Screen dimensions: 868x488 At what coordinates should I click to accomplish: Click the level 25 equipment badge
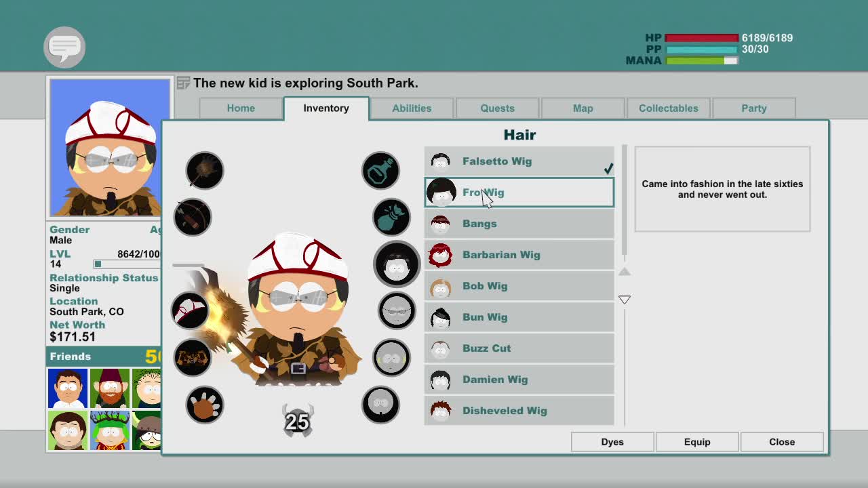click(297, 421)
